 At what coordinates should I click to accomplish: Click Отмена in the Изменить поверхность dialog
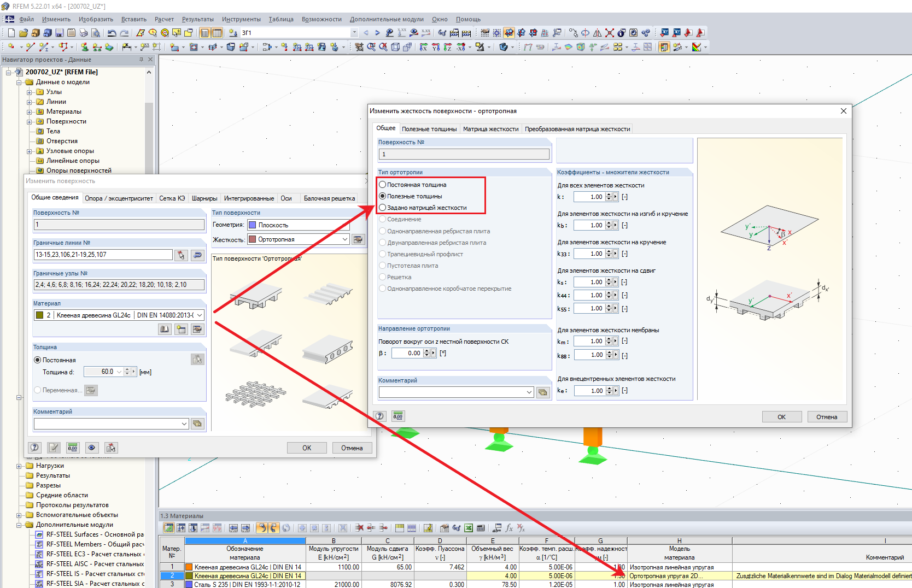click(x=352, y=448)
